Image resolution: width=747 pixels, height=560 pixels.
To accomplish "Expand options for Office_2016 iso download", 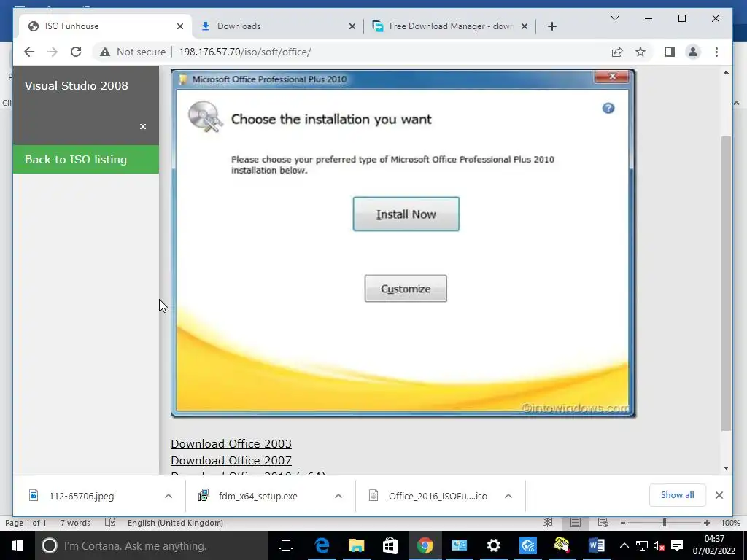I will click(x=508, y=496).
